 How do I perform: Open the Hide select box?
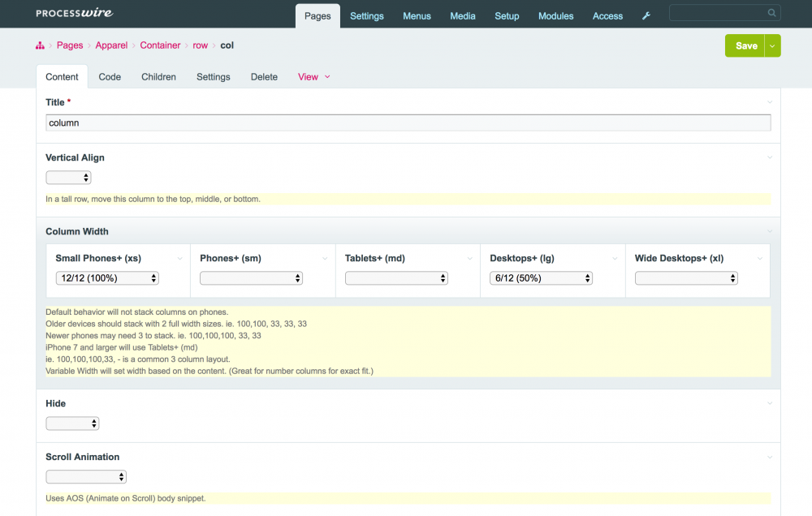(x=72, y=424)
